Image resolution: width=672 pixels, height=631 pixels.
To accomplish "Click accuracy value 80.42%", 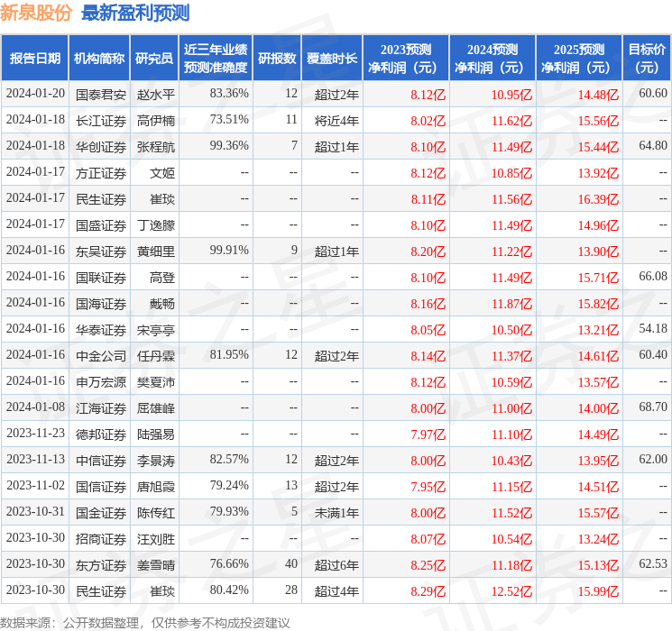I will [229, 590].
